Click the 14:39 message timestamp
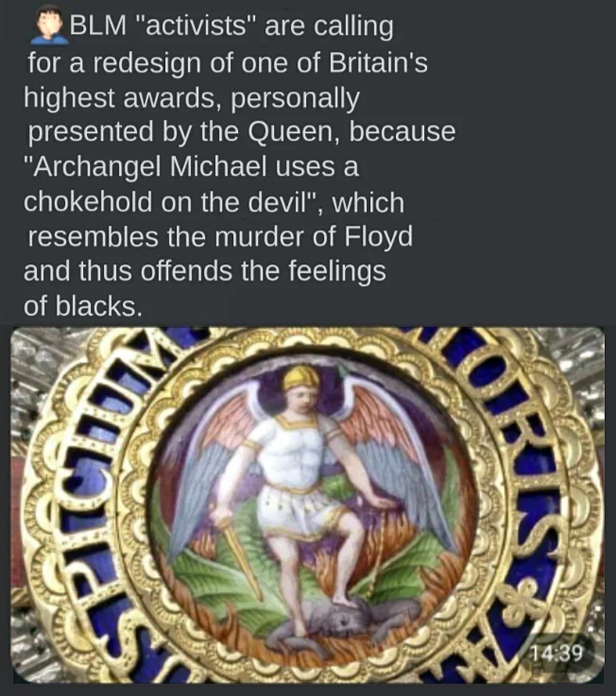 point(556,653)
